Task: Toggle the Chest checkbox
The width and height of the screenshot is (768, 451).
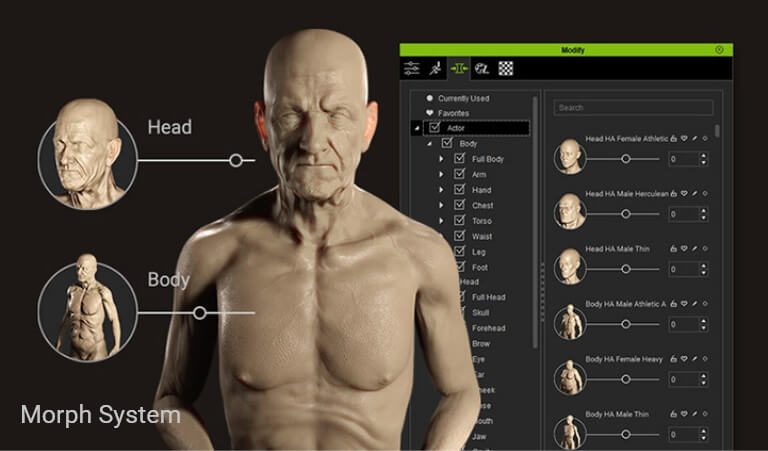Action: [460, 205]
